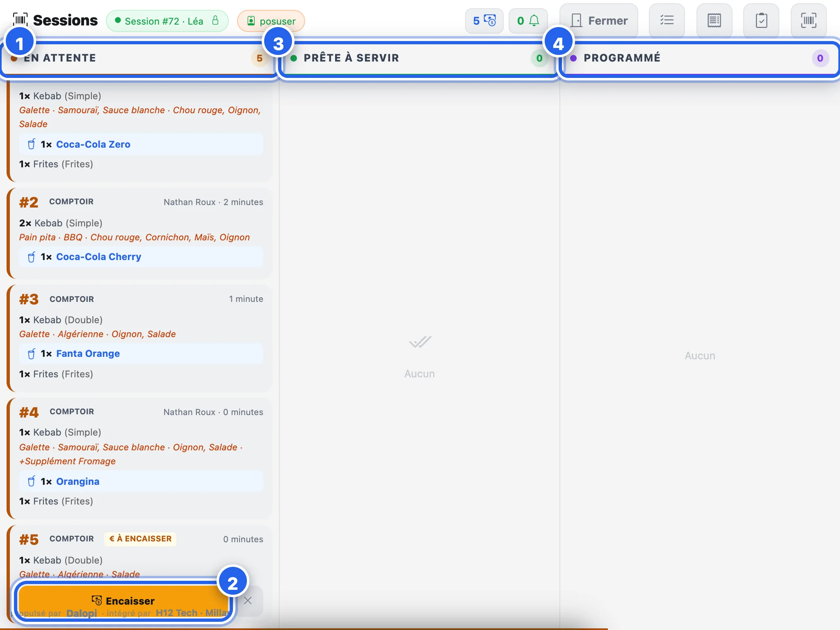Click the lock icon in session badge

(x=215, y=21)
